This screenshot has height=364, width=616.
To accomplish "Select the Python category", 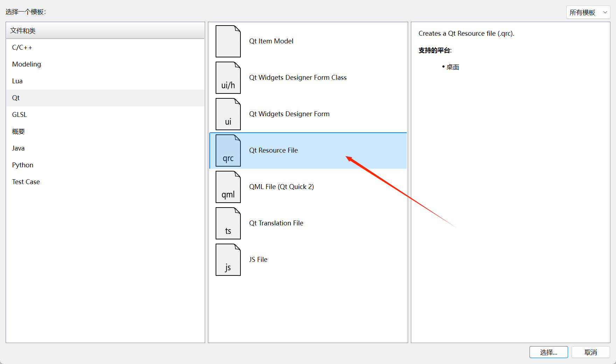I will (105, 165).
